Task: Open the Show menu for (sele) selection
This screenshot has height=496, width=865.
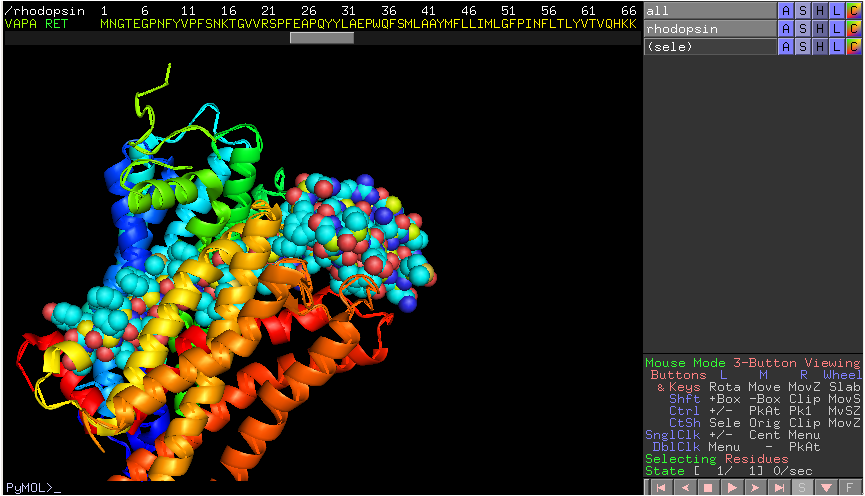Action: point(803,46)
